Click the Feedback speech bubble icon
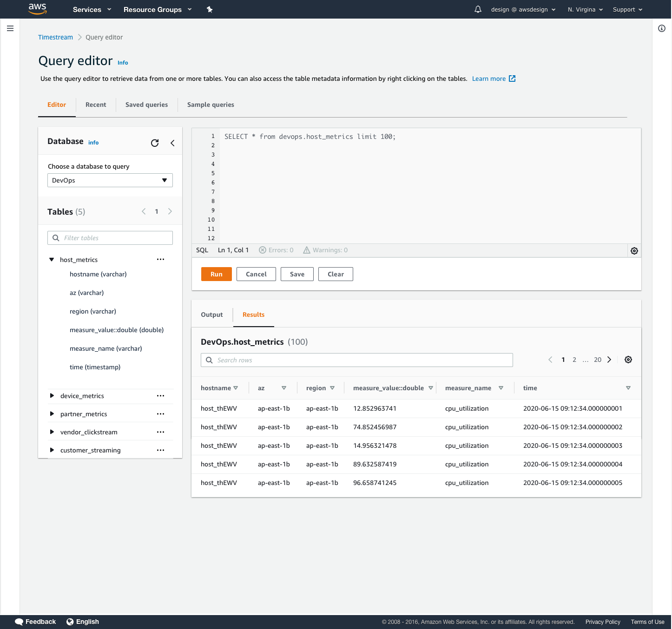672x629 pixels. 19,622
